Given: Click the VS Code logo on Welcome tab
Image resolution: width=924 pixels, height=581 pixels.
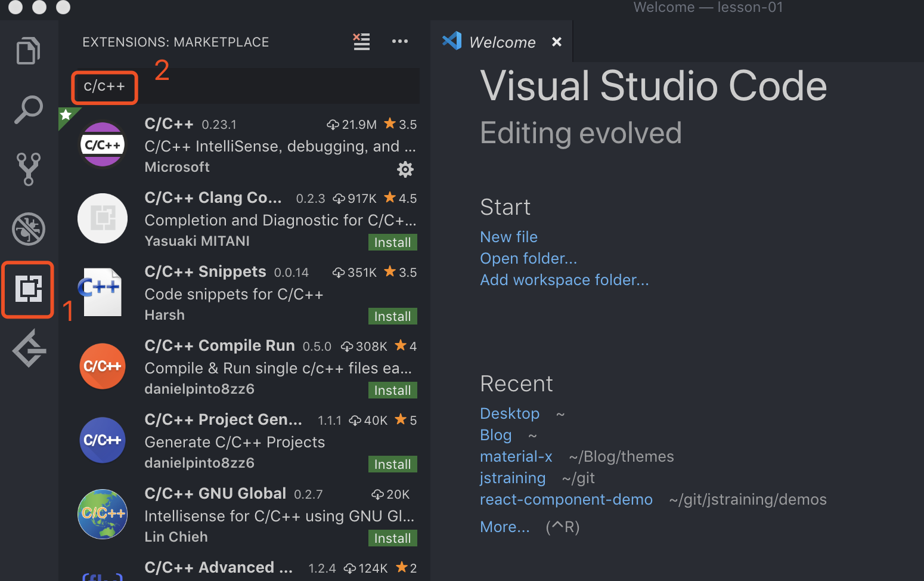Looking at the screenshot, I should (x=452, y=41).
